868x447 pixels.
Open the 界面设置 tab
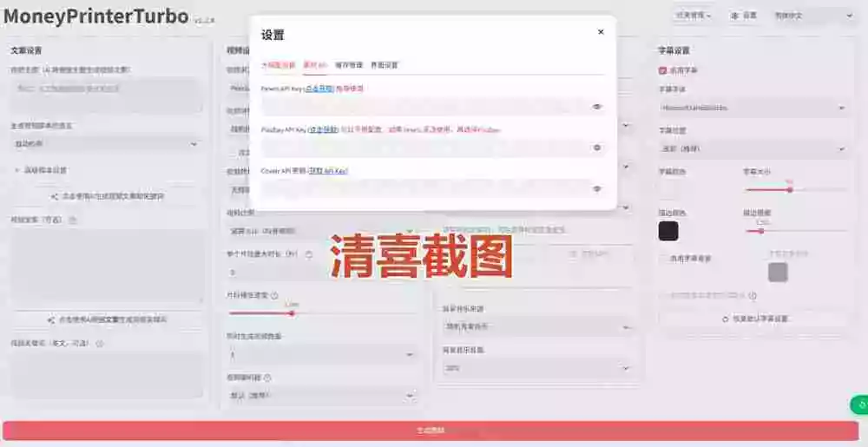coord(385,65)
